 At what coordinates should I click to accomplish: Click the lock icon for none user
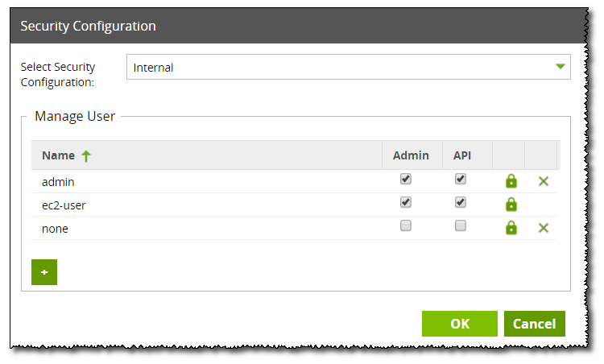[511, 228]
